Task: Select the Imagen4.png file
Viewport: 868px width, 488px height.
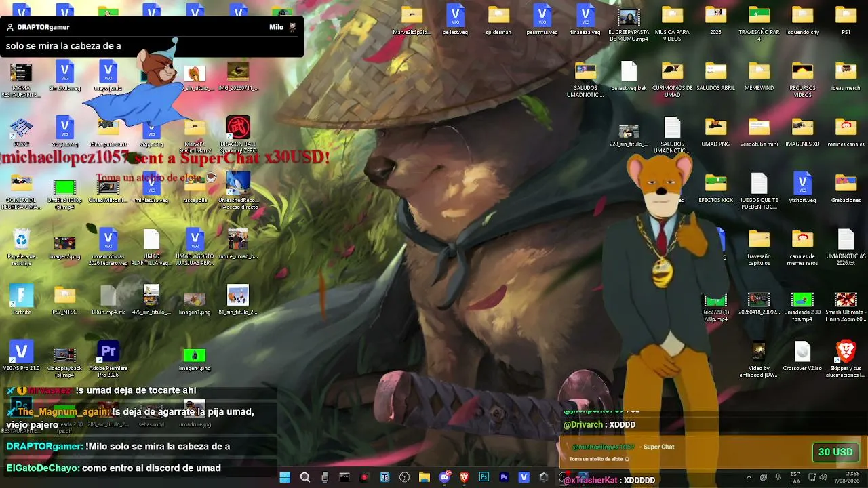Action: [x=195, y=359]
